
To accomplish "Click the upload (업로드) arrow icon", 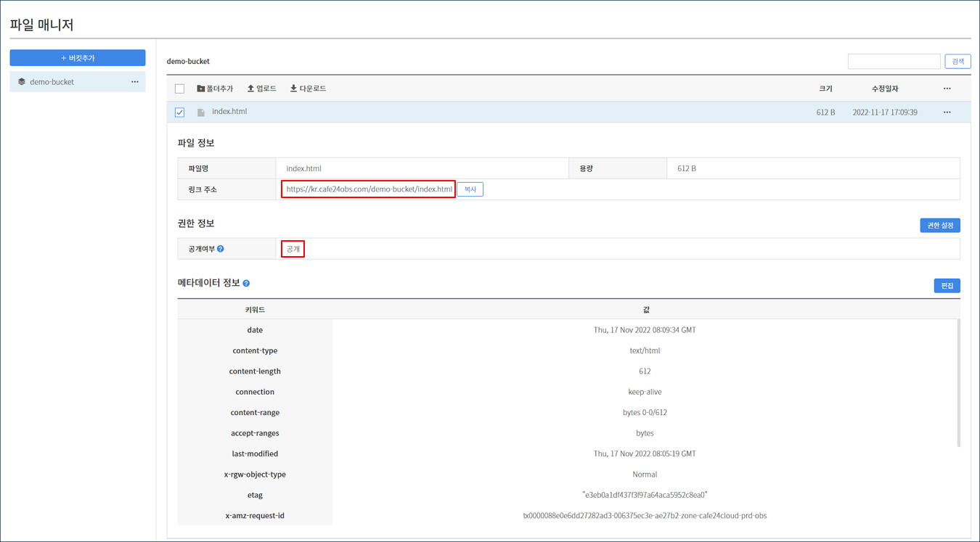I will (x=250, y=89).
